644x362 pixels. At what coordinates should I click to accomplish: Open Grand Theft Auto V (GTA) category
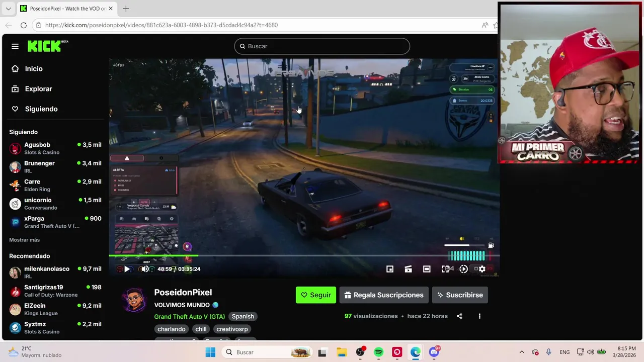[189, 317]
